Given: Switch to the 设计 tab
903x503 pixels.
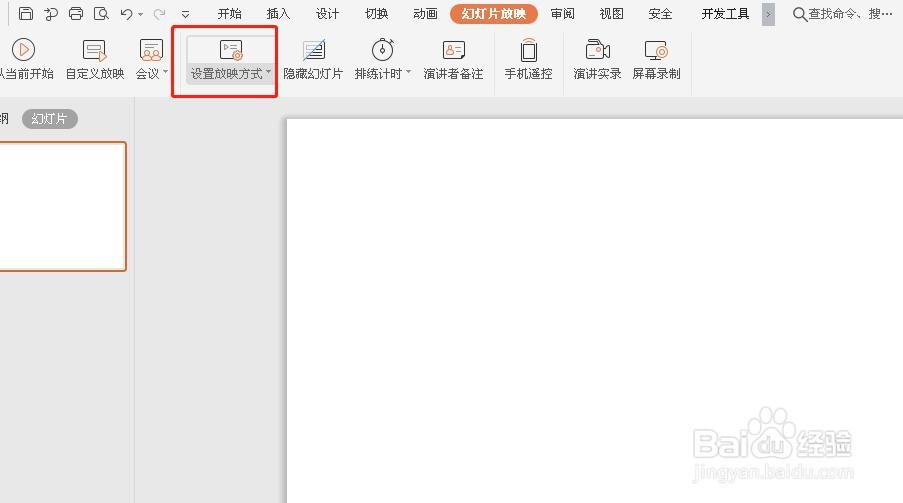Looking at the screenshot, I should pos(327,14).
